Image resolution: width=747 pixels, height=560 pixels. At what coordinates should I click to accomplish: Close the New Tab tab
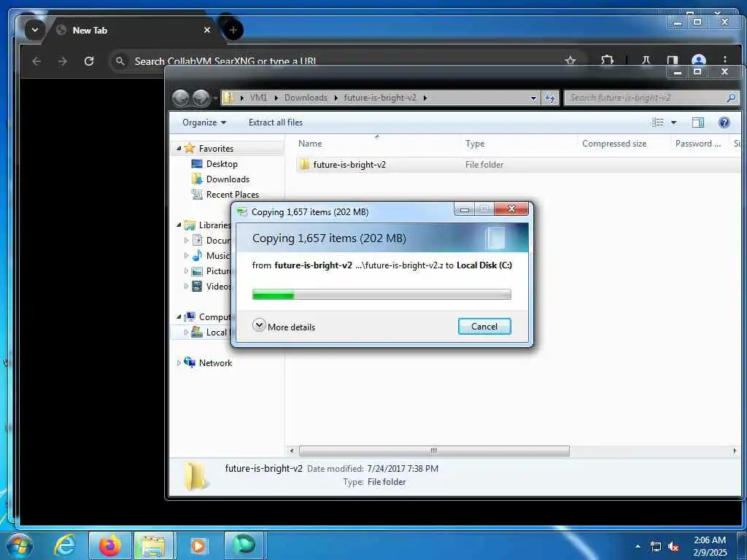207,30
